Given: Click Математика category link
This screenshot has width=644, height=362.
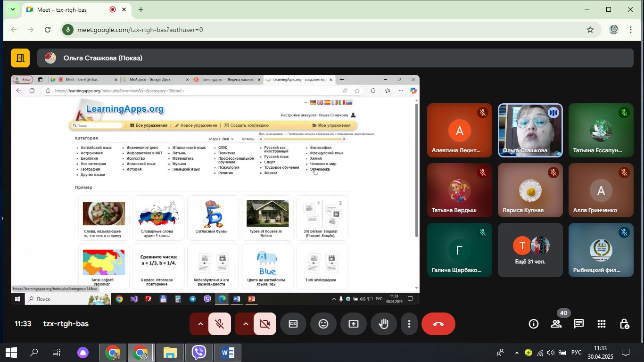Looking at the screenshot, I should (x=183, y=158).
